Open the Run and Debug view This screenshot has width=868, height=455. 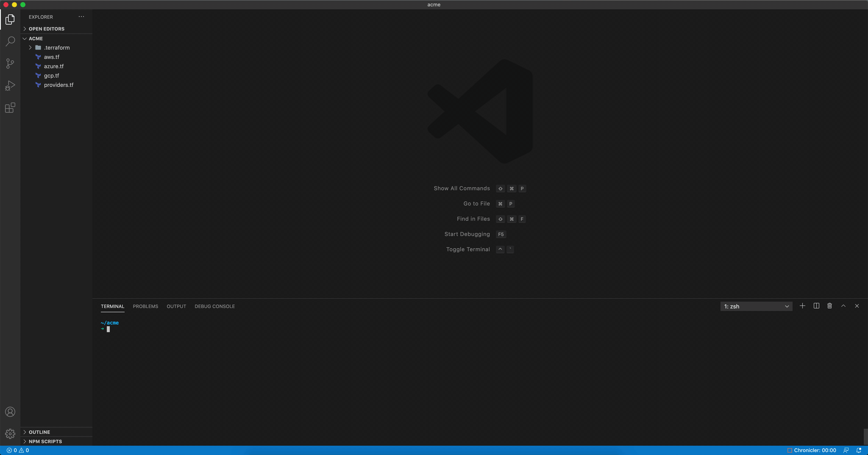point(10,86)
